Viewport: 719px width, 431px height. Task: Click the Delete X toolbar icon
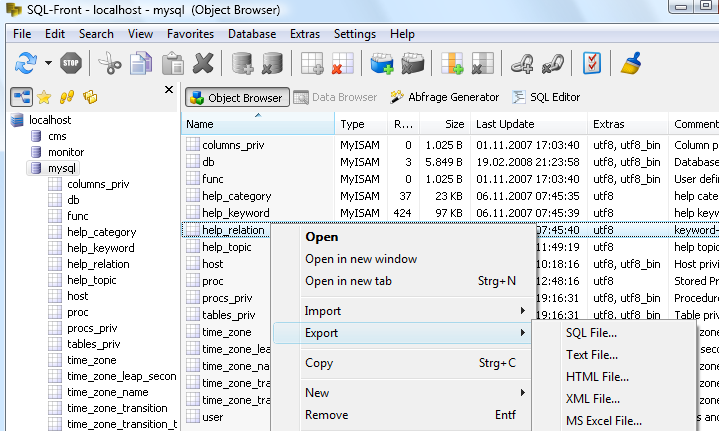coord(204,63)
